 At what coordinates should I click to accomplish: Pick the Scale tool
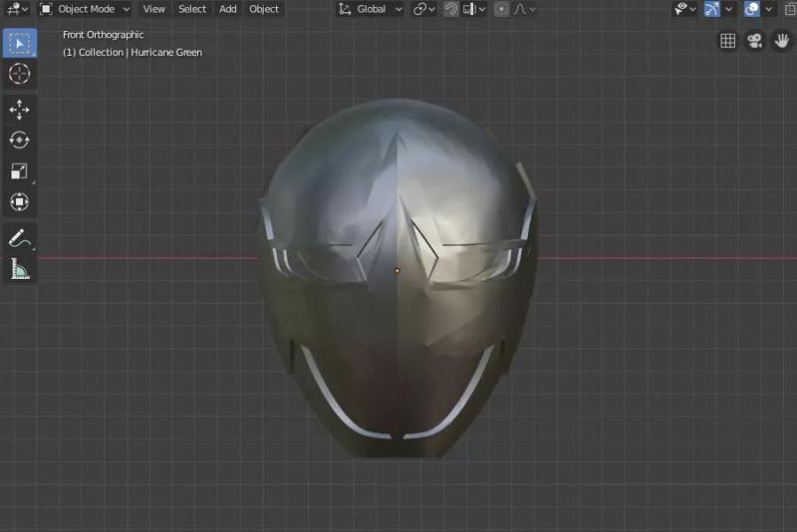(19, 171)
